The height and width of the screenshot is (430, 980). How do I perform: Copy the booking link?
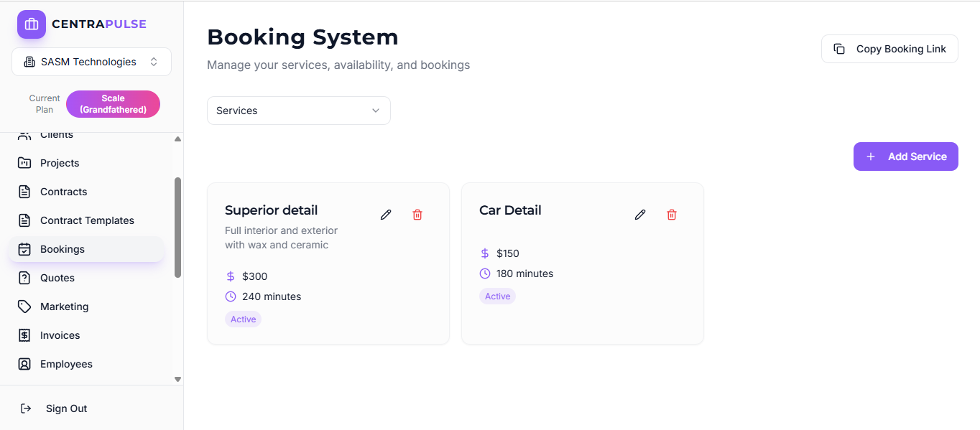click(x=889, y=48)
